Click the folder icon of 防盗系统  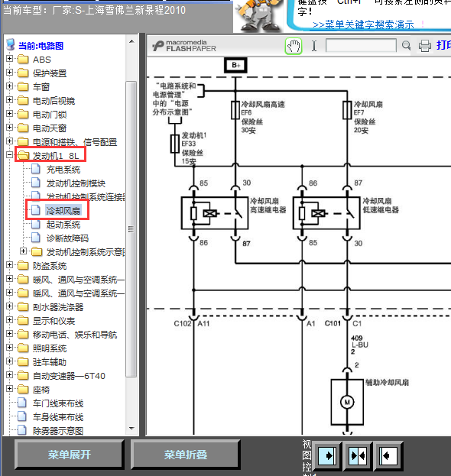23,266
